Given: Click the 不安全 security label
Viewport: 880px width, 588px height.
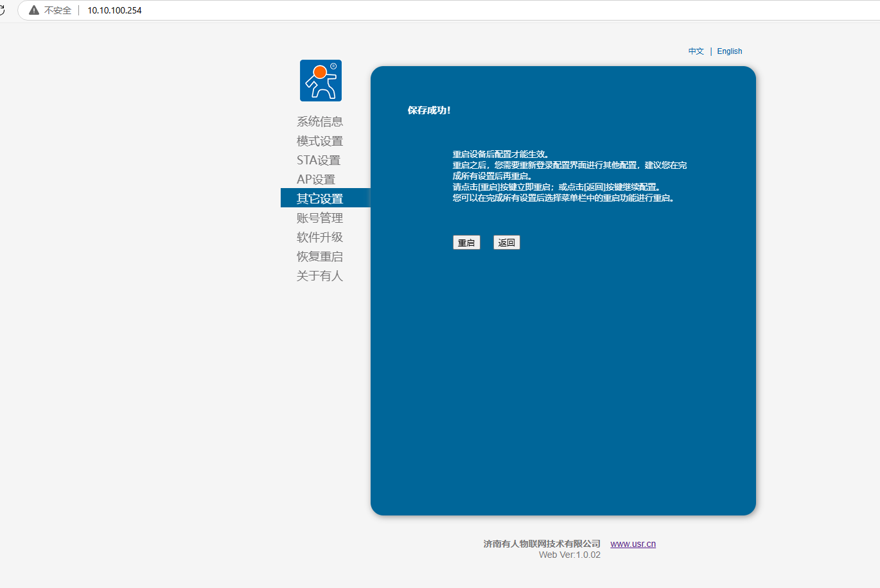Looking at the screenshot, I should tap(57, 10).
